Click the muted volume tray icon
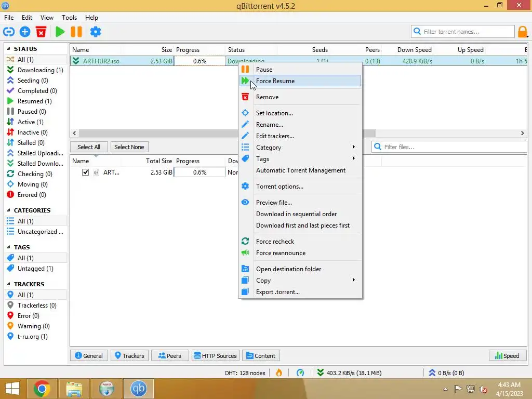Screen dimensions: 532x399 483,389
